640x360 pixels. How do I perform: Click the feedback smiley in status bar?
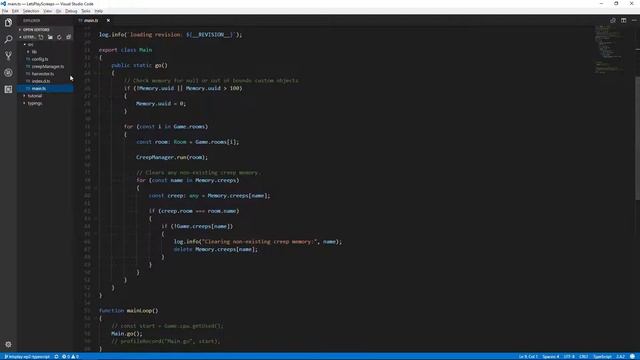pos(632,357)
